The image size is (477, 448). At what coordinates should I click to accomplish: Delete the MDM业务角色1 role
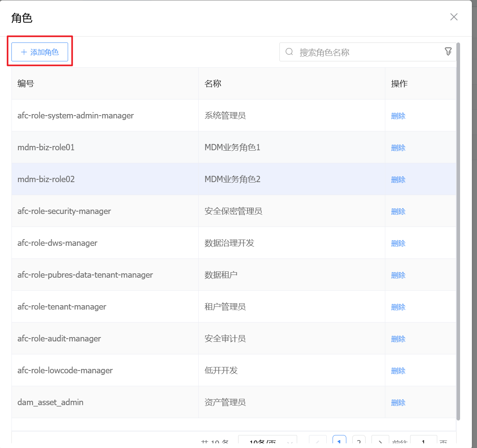click(x=398, y=148)
